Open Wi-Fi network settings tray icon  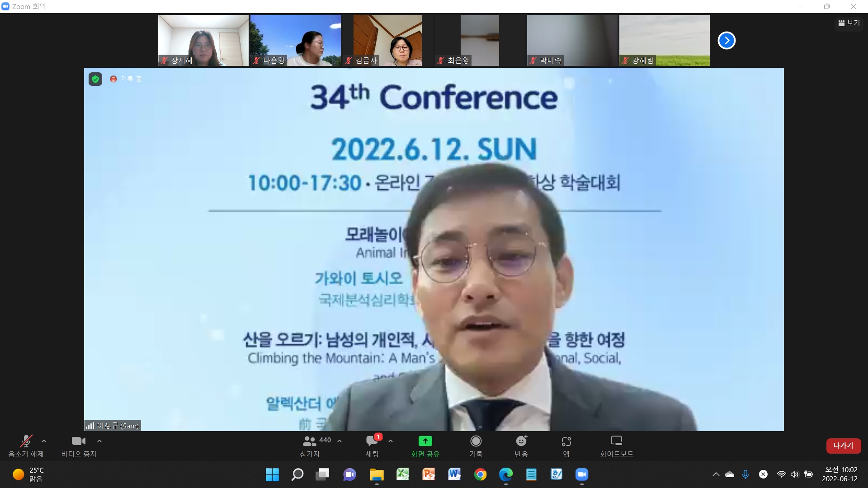tap(781, 474)
